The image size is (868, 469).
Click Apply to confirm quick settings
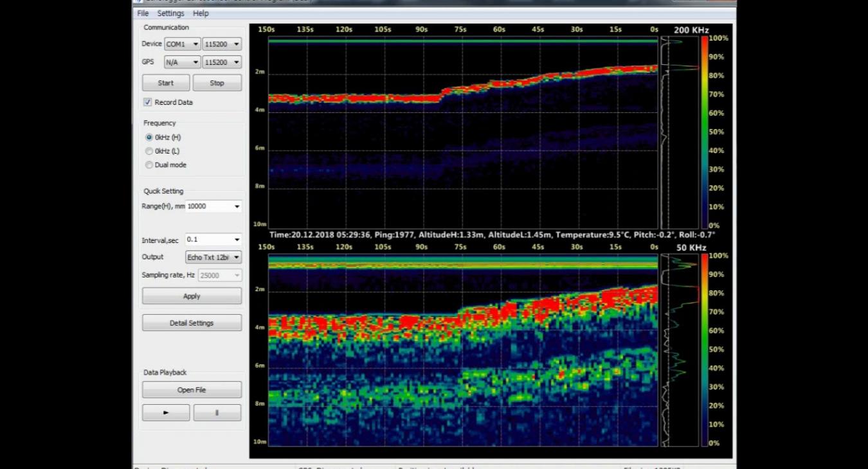192,296
